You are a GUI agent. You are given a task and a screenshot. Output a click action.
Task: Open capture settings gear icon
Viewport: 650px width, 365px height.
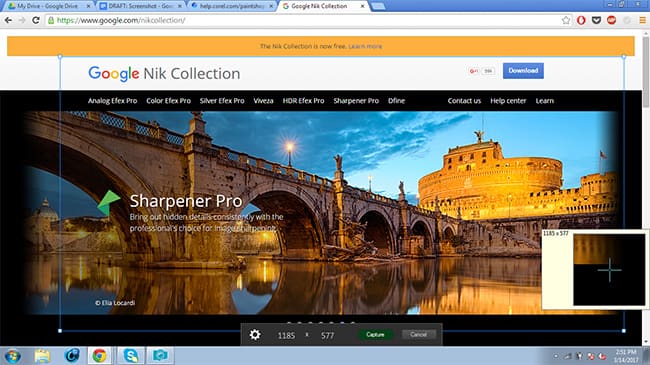255,334
